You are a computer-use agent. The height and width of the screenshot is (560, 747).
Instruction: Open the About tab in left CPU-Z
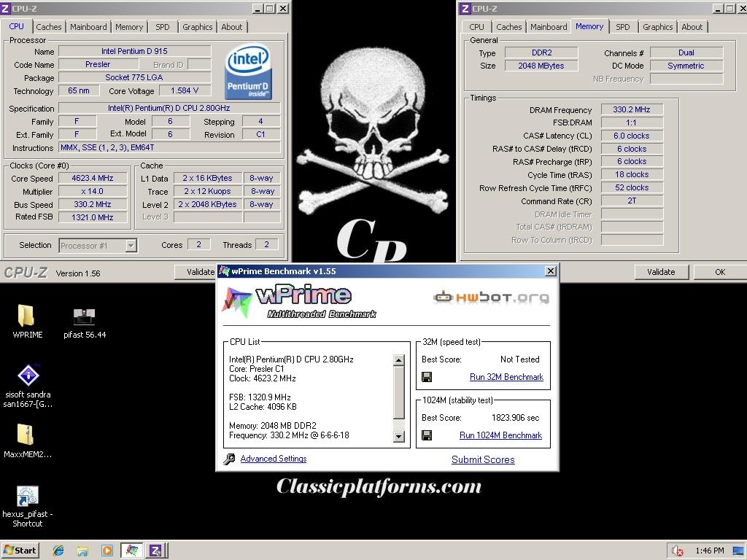(x=232, y=27)
